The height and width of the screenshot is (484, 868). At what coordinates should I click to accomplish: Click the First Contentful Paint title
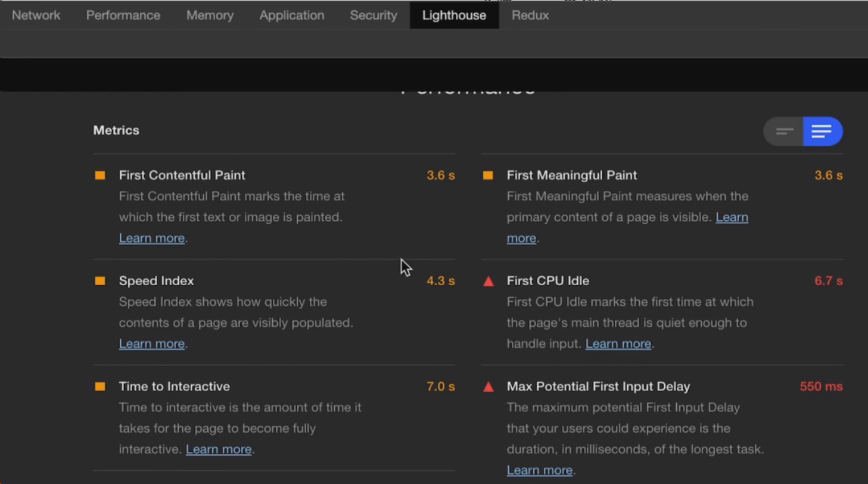(182, 175)
